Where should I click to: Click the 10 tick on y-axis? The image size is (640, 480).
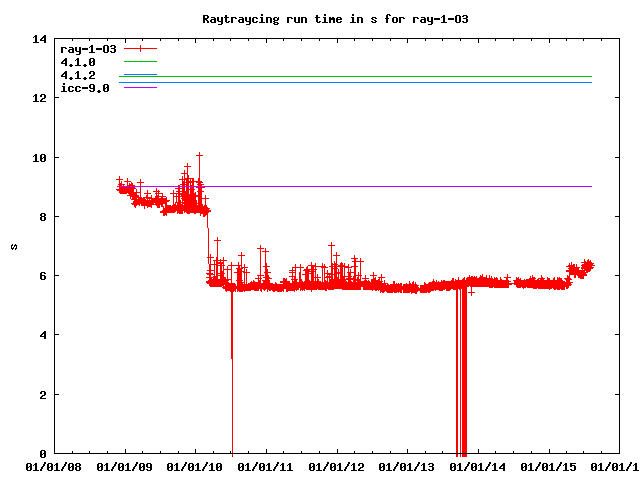(40, 158)
